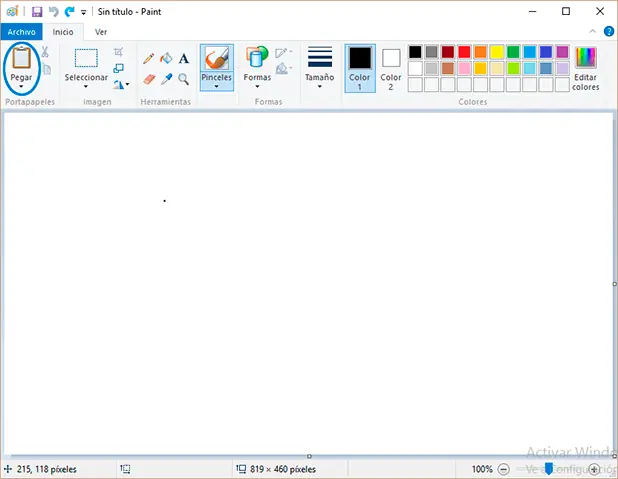Open the Rotate dropdown arrow
This screenshot has height=479, width=618.
pos(127,84)
